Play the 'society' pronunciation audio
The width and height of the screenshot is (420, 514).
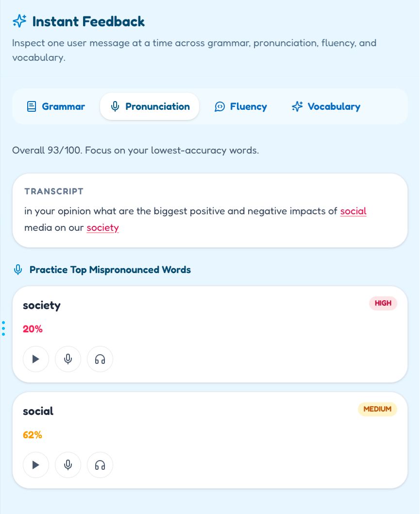pyautogui.click(x=36, y=359)
